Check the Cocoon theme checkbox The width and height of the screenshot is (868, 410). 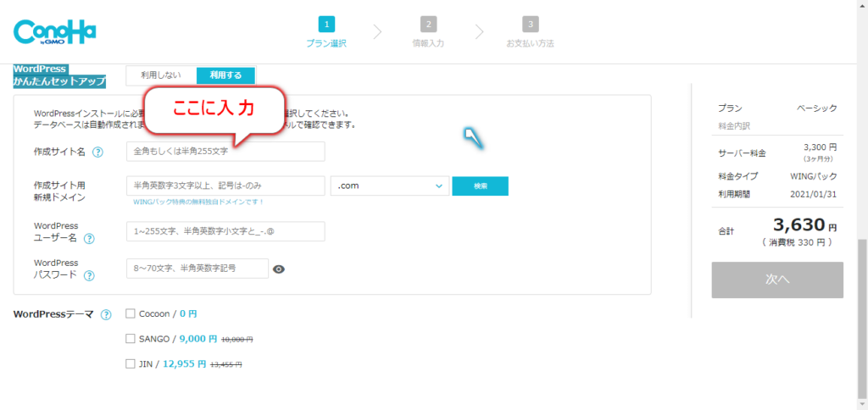point(131,313)
